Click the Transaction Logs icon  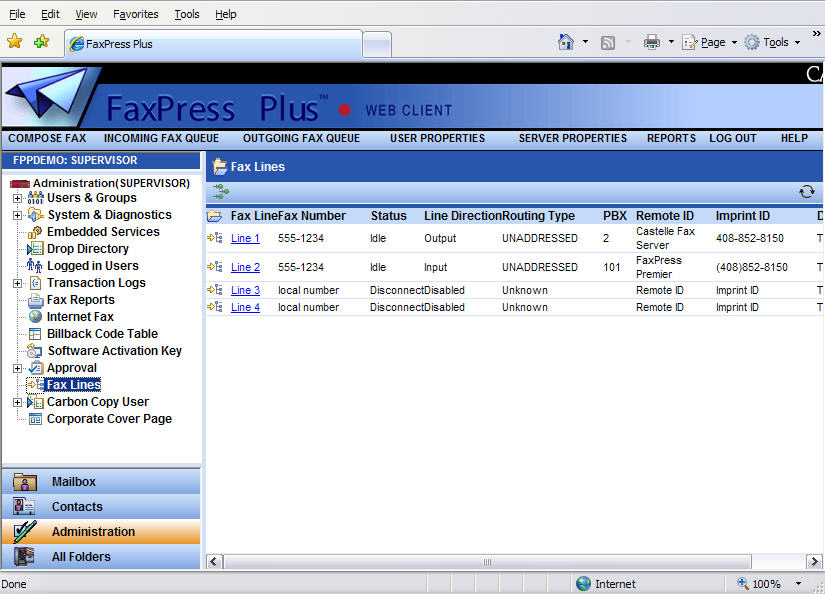pos(35,283)
